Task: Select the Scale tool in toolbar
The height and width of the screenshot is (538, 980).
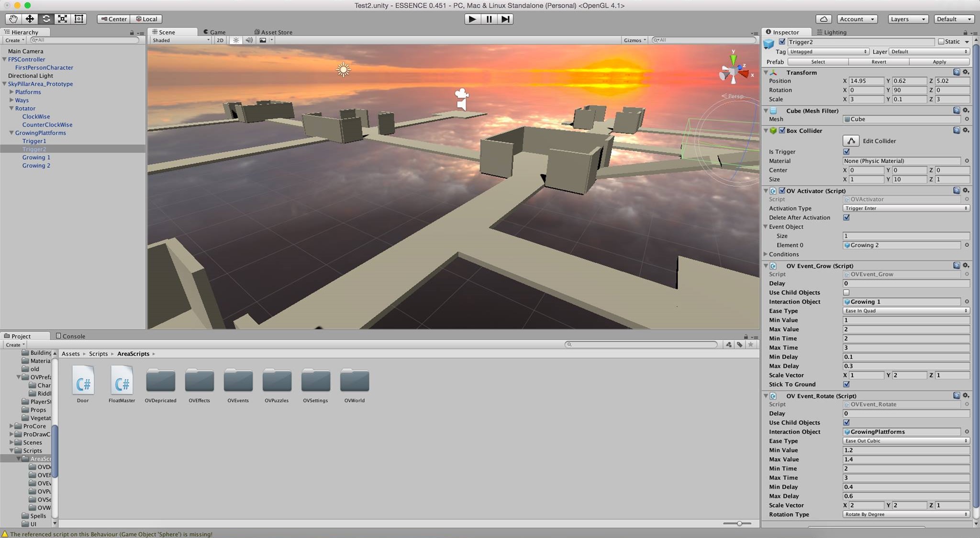Action: point(62,19)
